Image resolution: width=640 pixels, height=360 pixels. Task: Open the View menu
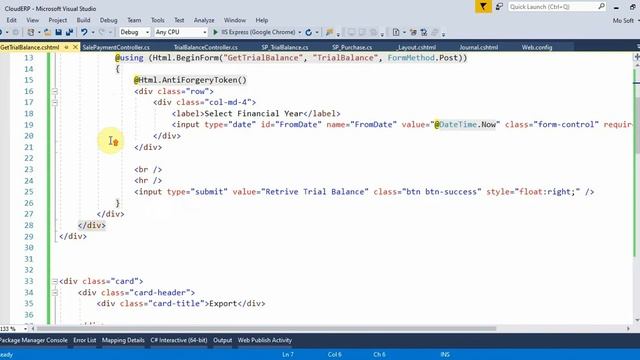pos(33,20)
